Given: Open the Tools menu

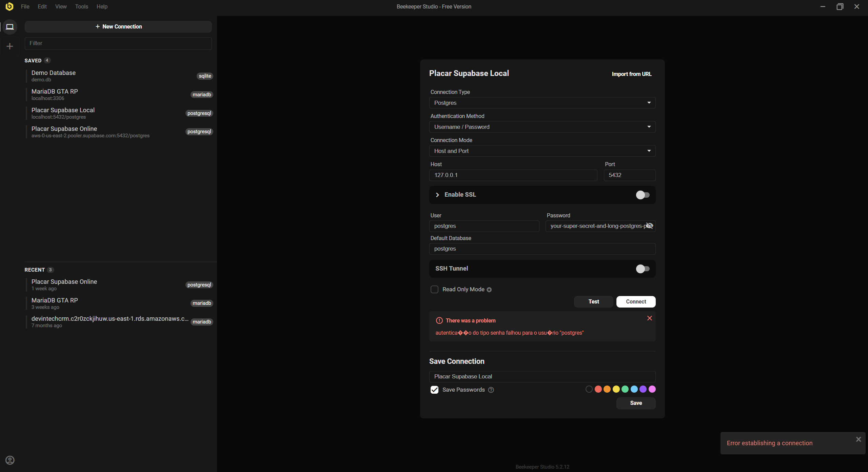Looking at the screenshot, I should coord(81,6).
